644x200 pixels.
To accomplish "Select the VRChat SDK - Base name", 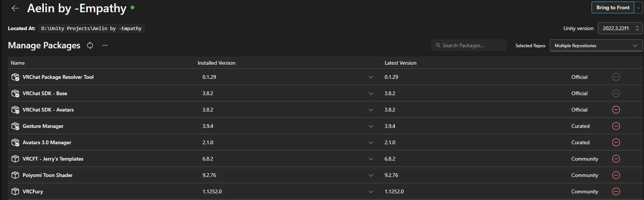I will [x=45, y=93].
